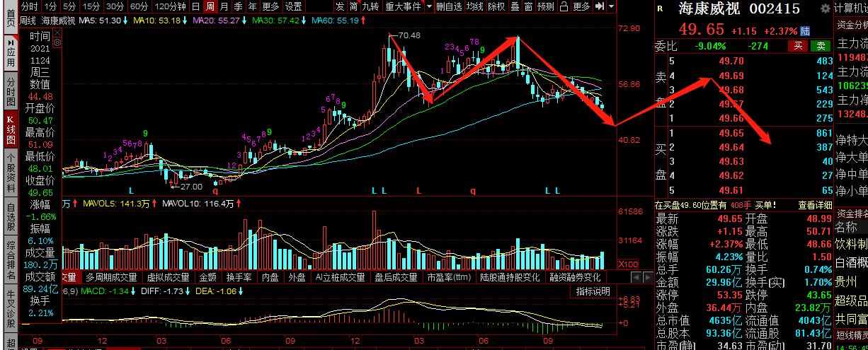Toggle the 窗 multi-window option

[x=527, y=6]
